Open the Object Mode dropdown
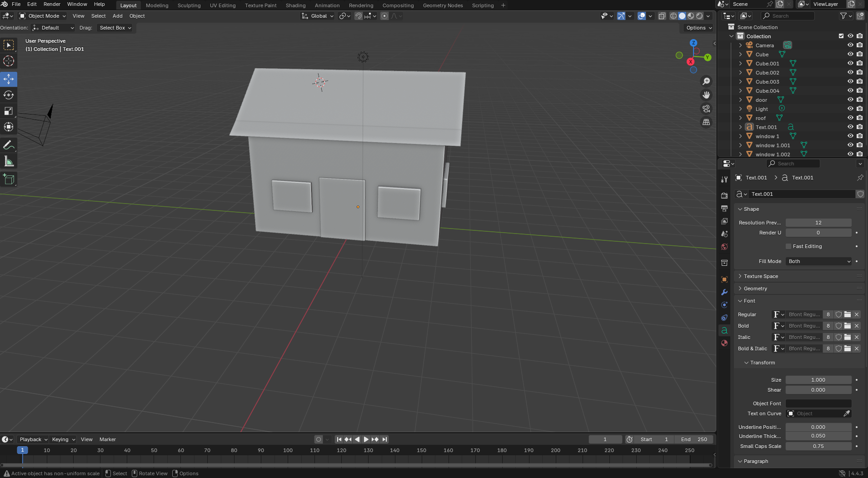Viewport: 868px width, 478px height. pos(42,16)
